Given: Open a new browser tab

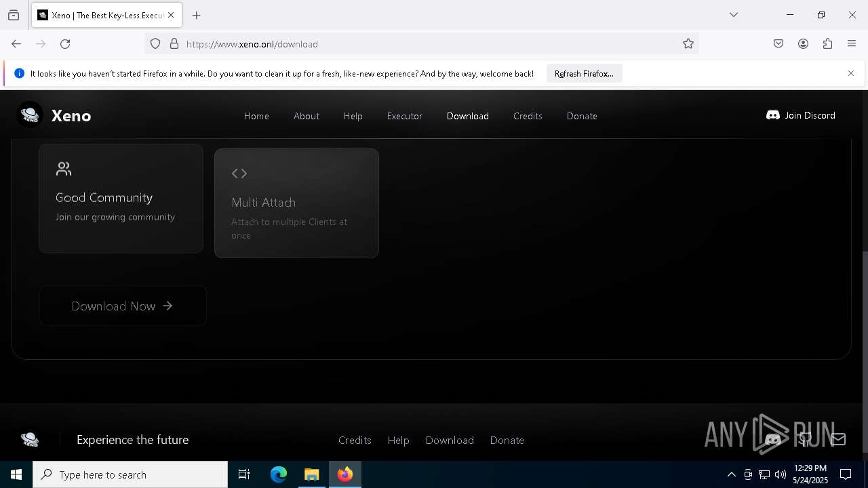Looking at the screenshot, I should pyautogui.click(x=197, y=15).
